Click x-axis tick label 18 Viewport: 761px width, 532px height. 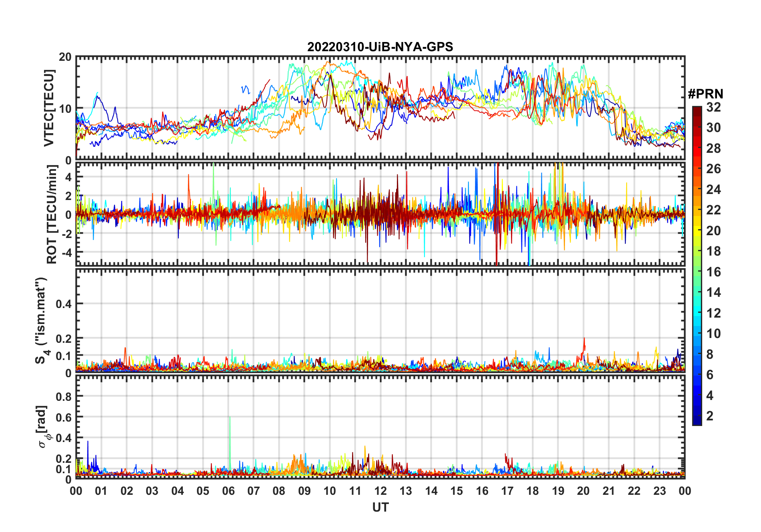coord(533,491)
